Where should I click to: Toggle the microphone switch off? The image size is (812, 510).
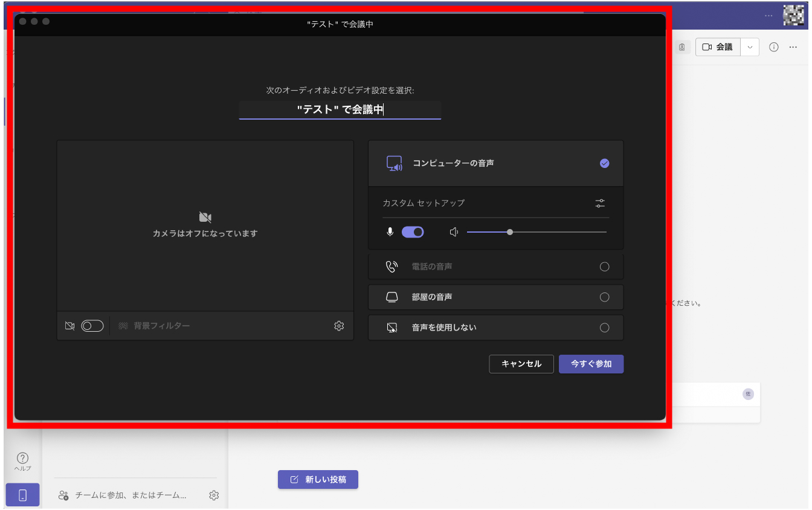(x=413, y=232)
